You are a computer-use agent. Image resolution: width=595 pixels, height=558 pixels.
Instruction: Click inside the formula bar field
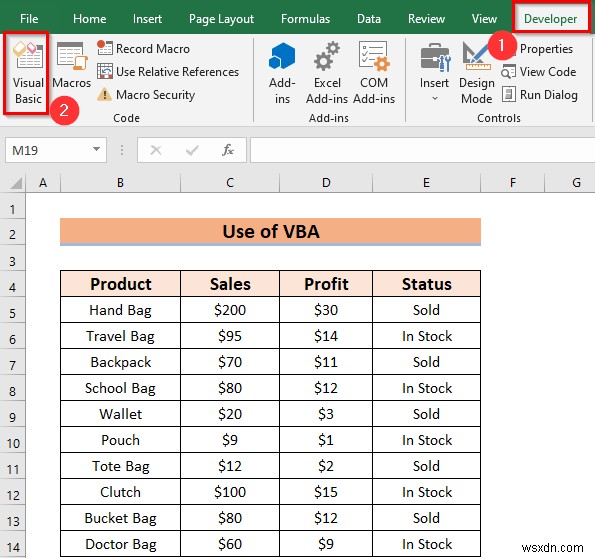click(x=422, y=150)
